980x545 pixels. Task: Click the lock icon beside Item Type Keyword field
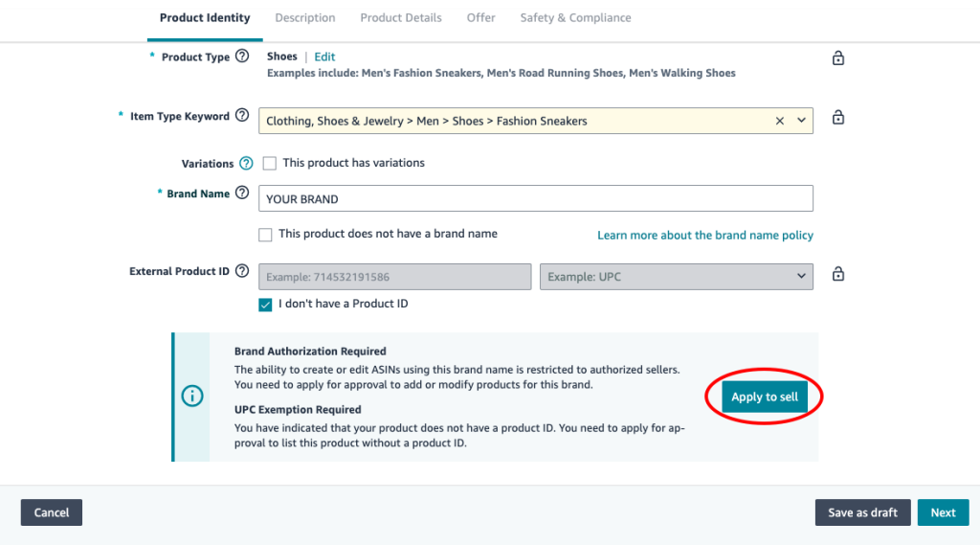(838, 118)
